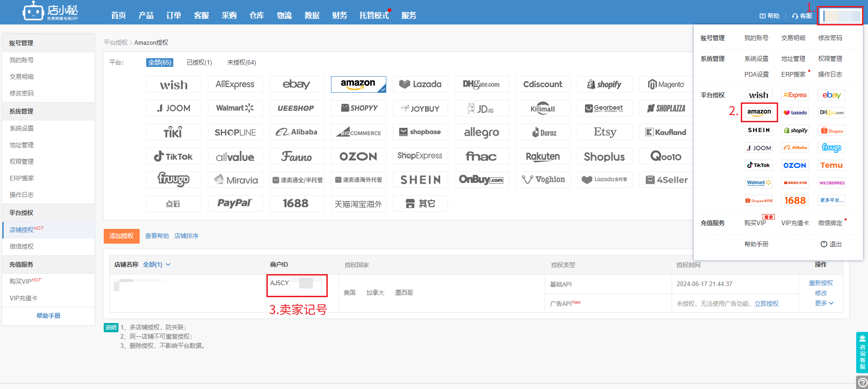This screenshot has height=389, width=868.
Task: Open 帮助 in the top bar
Action: click(x=769, y=16)
